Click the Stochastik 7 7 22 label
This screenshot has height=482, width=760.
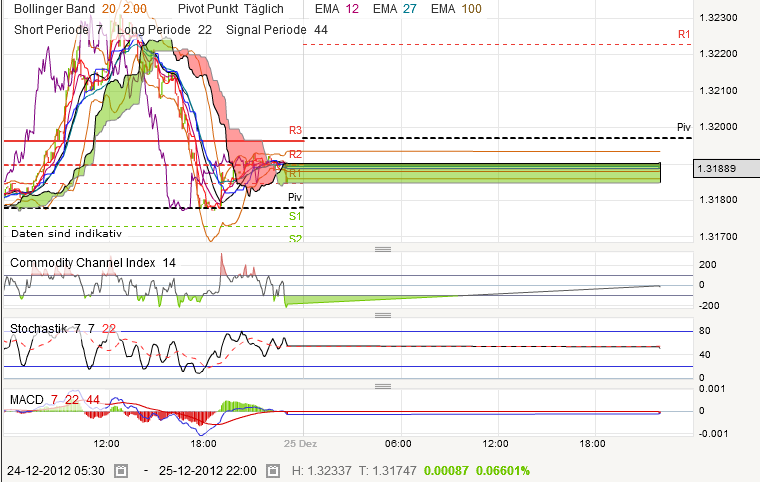[x=63, y=329]
